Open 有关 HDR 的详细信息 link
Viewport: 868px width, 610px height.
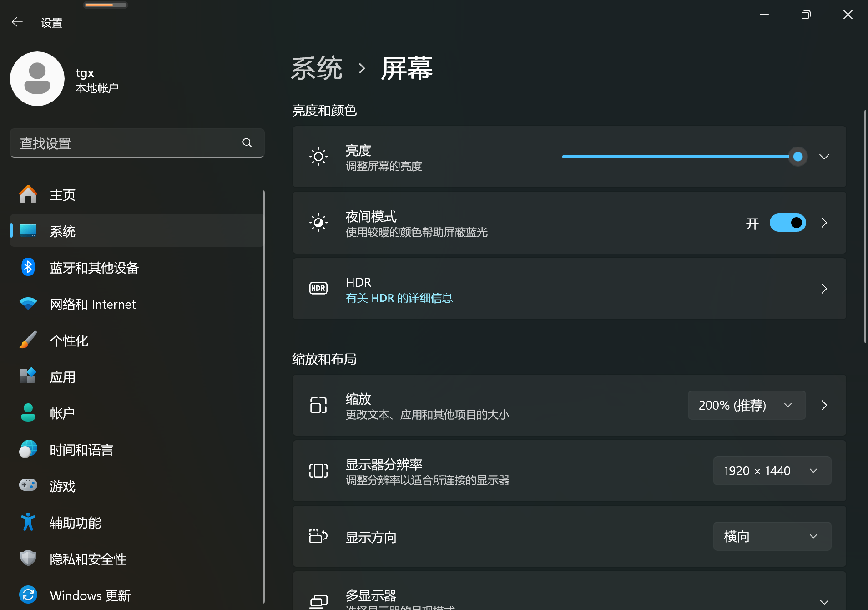[399, 298]
